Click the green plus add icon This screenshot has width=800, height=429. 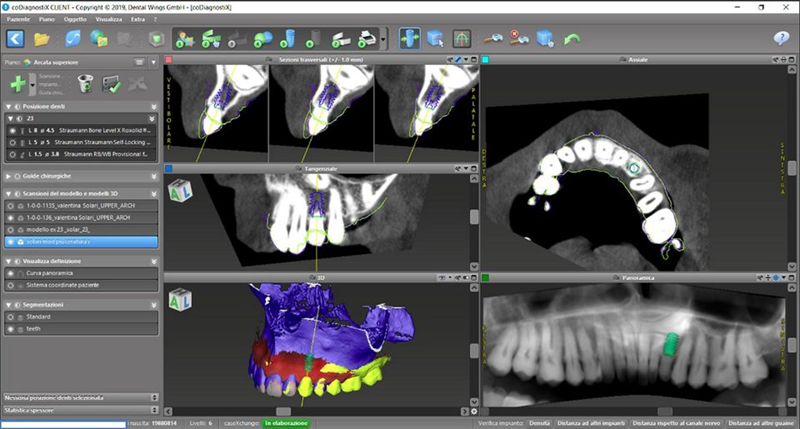click(x=17, y=86)
